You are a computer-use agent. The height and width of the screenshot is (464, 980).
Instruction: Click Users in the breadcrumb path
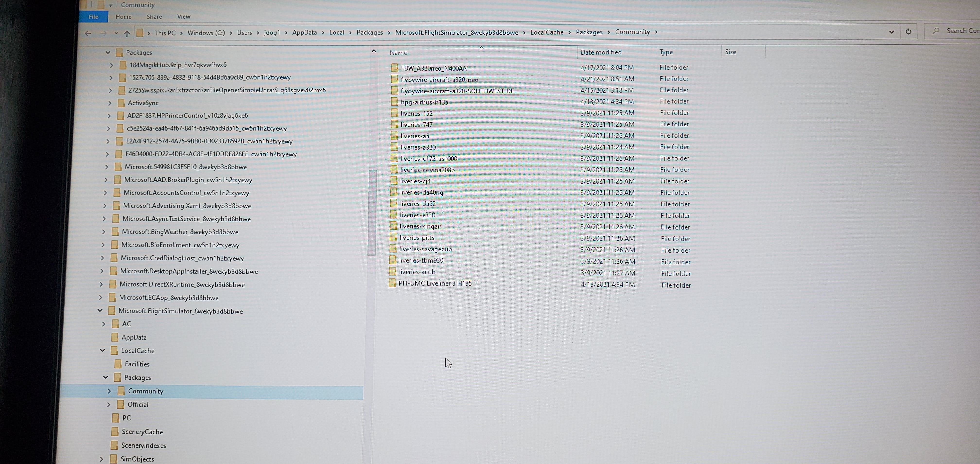coord(244,33)
